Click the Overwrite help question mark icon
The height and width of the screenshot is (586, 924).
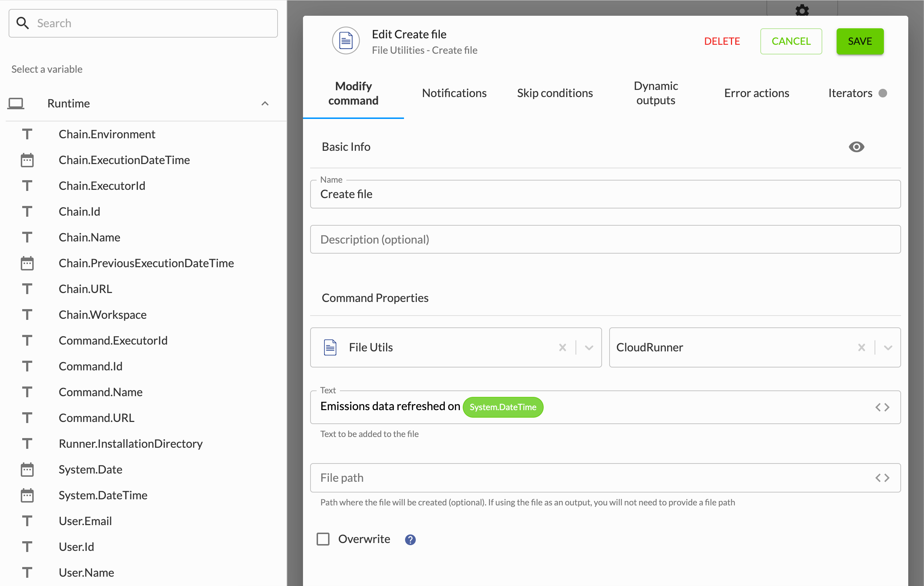click(x=410, y=539)
